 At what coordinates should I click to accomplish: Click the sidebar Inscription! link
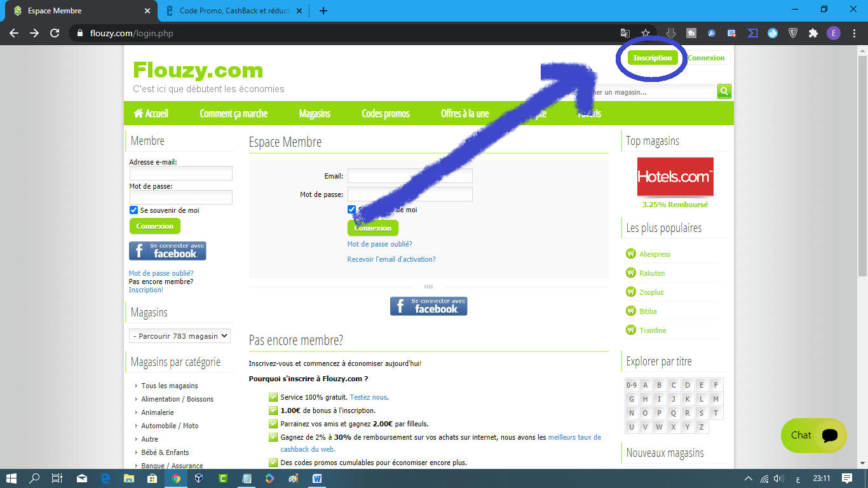(146, 290)
